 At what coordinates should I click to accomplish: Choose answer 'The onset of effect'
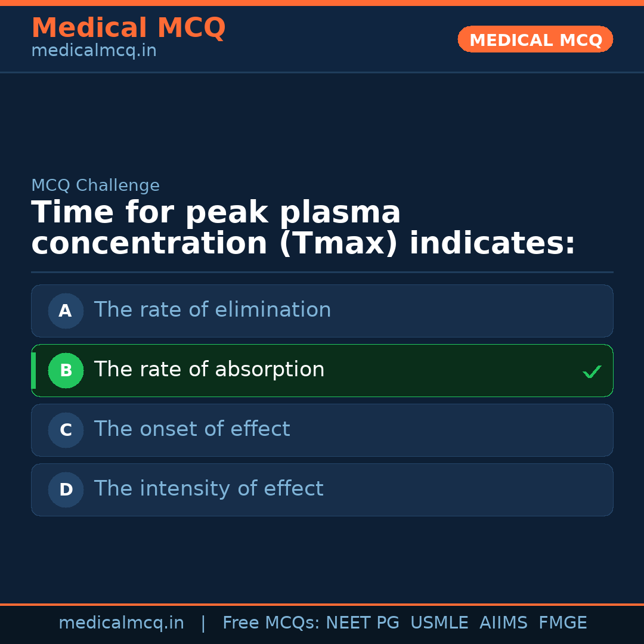click(191, 429)
